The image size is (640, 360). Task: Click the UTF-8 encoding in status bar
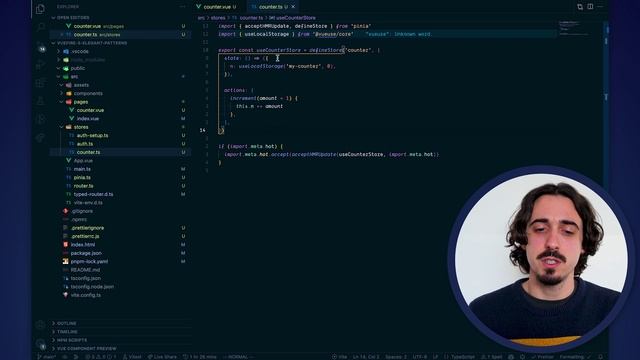pyautogui.click(x=420, y=357)
